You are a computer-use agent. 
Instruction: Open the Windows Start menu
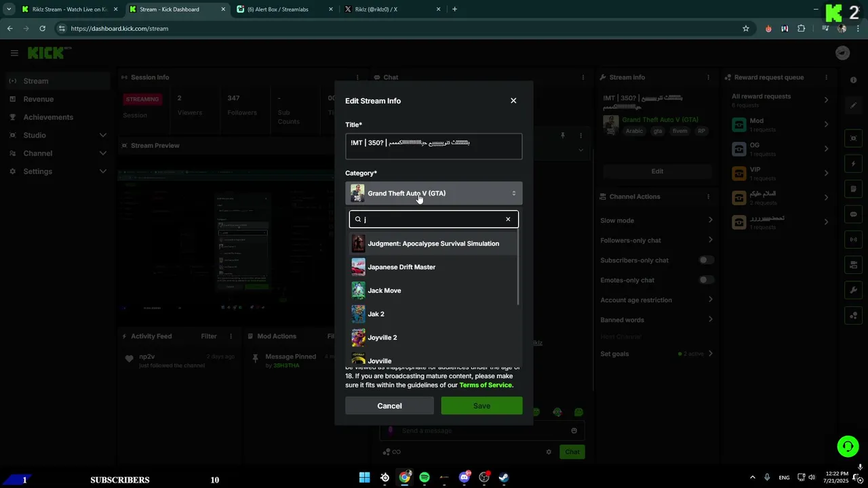click(365, 477)
